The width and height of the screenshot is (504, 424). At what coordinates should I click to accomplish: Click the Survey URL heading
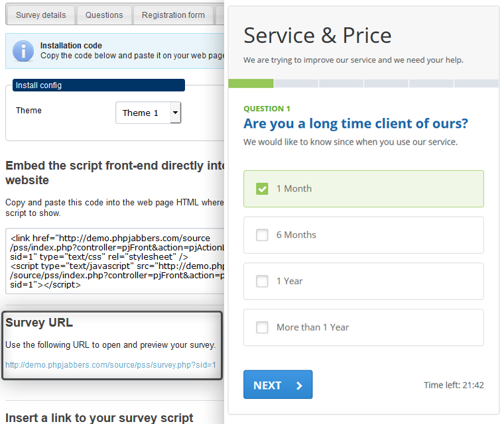click(x=39, y=323)
